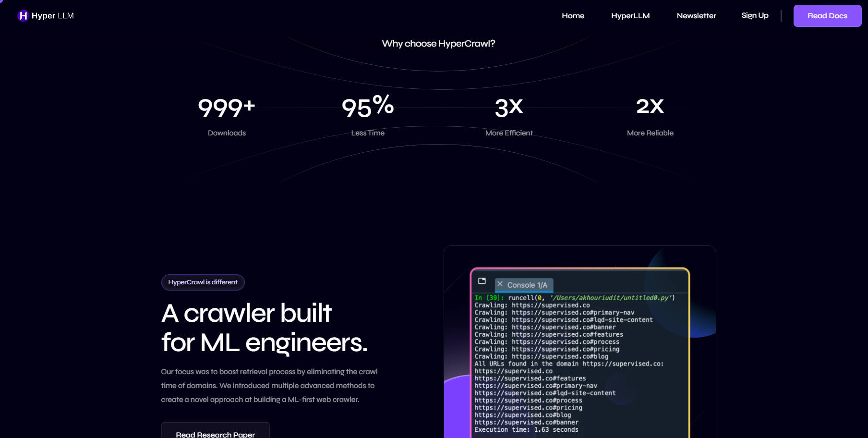Viewport: 868px width, 438px height.
Task: Click the close X on Console 1/A tab
Action: coord(501,284)
